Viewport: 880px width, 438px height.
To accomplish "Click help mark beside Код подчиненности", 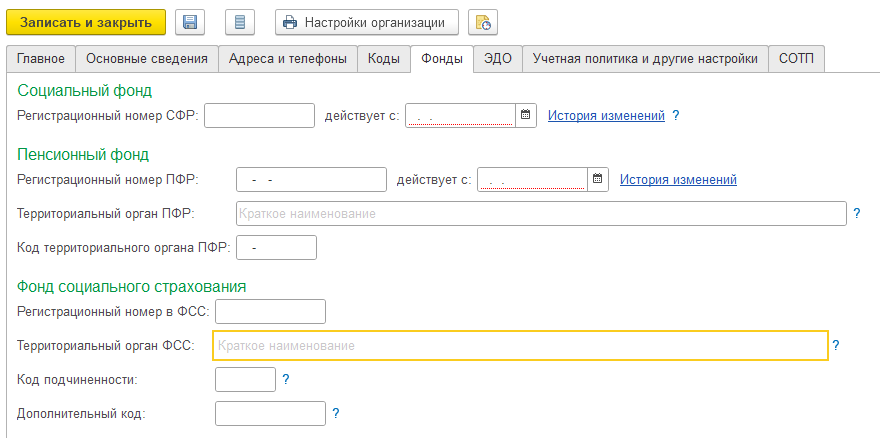I will coord(286,380).
